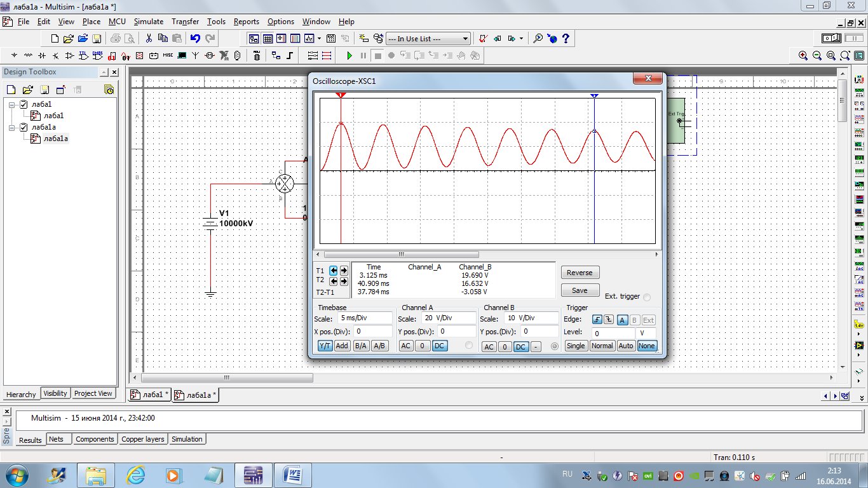Open the trigger Level unit selector

pyautogui.click(x=647, y=333)
